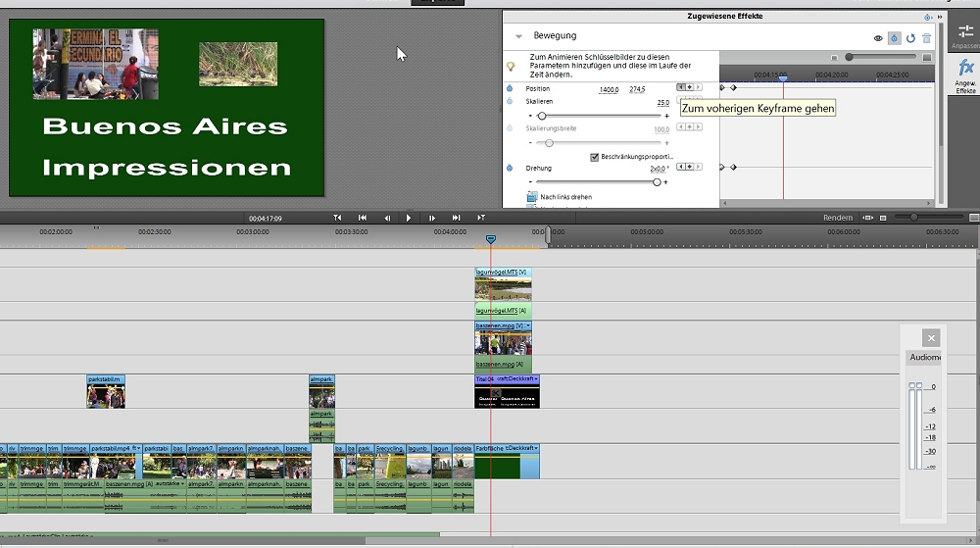Reset the Bewegung effect
This screenshot has height=548, width=980.
[x=910, y=39]
